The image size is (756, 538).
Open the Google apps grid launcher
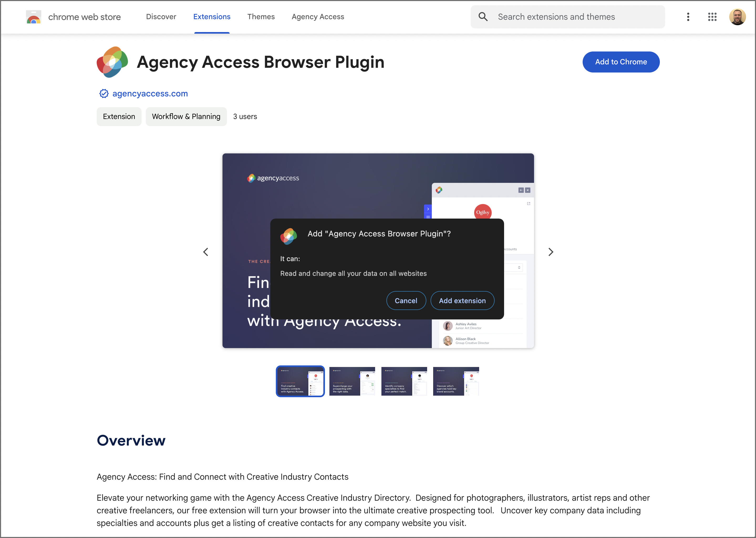[712, 17]
